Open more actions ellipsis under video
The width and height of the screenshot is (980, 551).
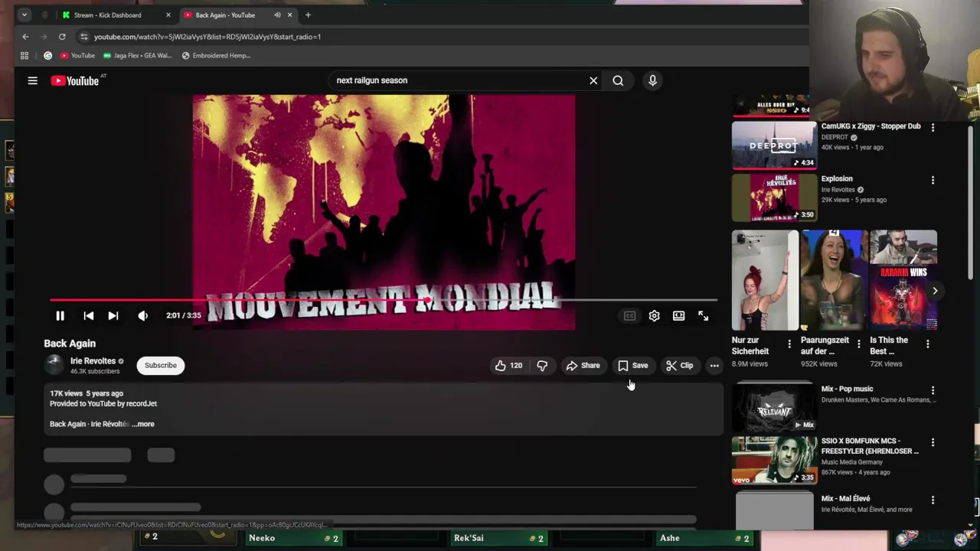click(x=714, y=365)
